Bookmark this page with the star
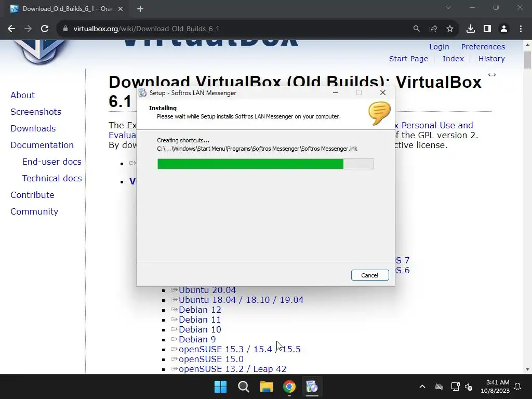 coord(450,29)
